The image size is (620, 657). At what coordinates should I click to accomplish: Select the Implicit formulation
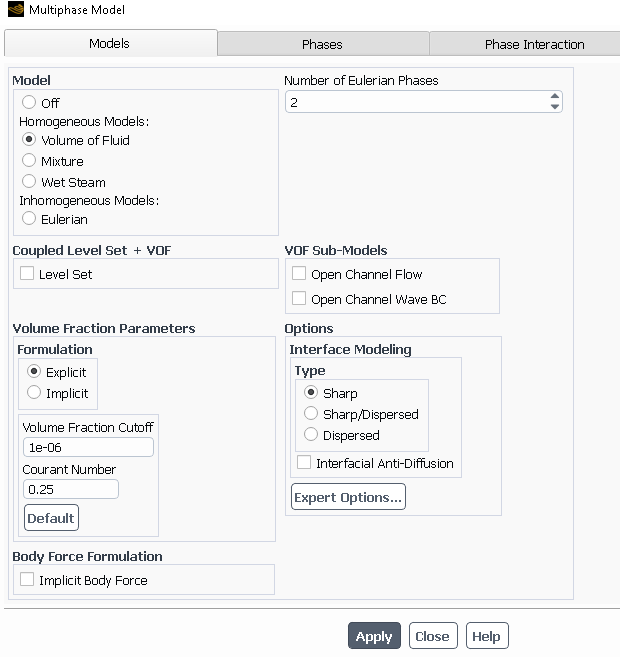pos(34,393)
